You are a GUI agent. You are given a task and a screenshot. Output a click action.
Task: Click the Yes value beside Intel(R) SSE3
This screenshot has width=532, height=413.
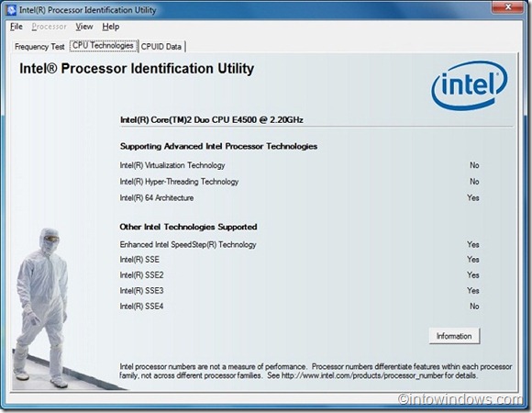pyautogui.click(x=473, y=291)
